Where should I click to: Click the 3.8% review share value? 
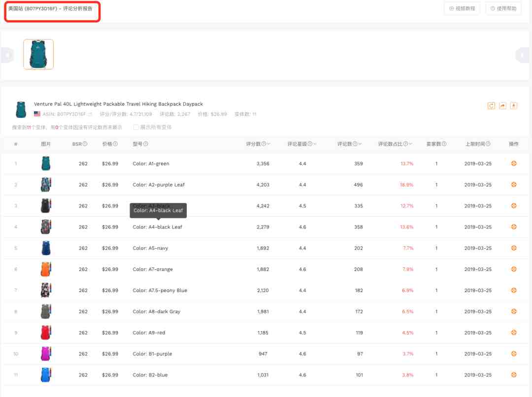click(x=407, y=375)
